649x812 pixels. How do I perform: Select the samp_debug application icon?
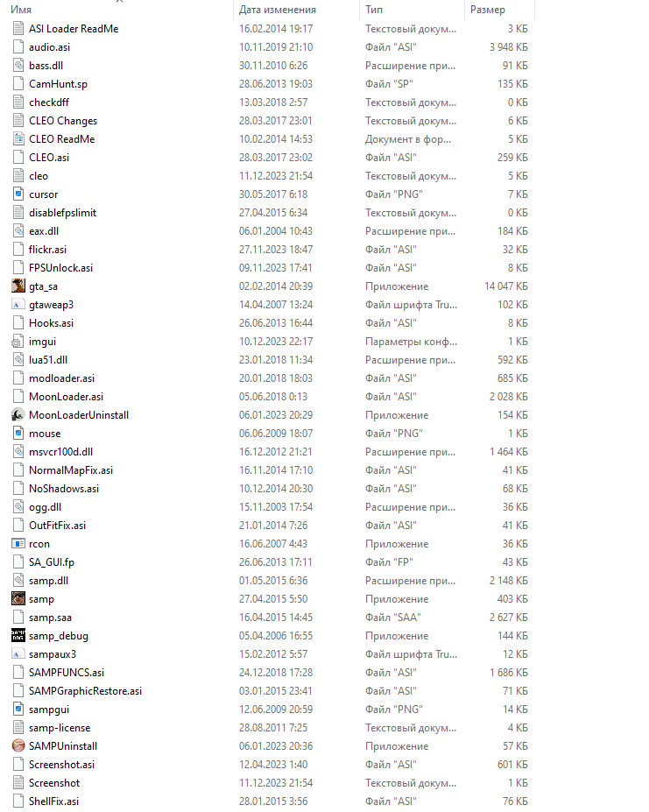[18, 635]
